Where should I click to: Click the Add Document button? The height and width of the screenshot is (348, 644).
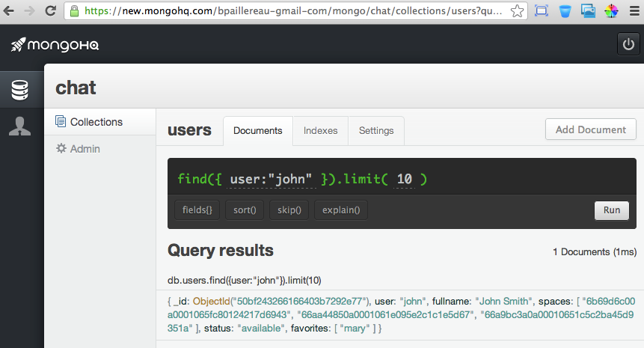591,129
